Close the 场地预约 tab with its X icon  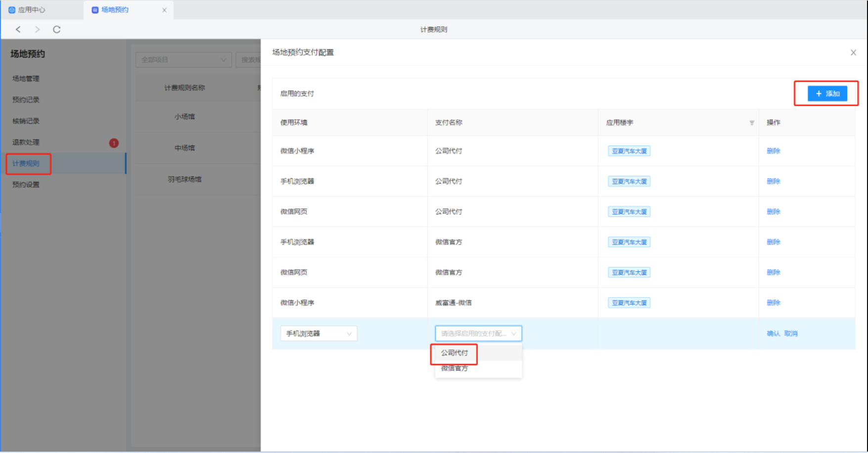point(164,10)
